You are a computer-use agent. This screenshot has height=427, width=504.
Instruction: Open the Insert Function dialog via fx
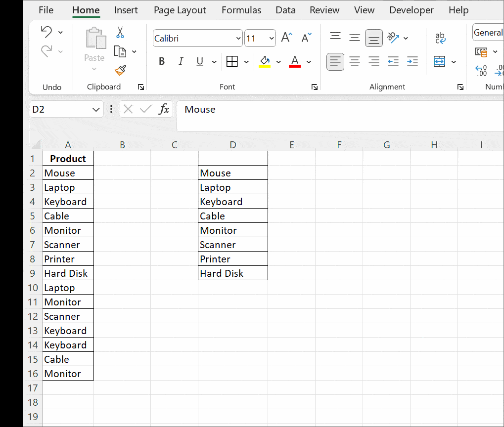tap(164, 109)
